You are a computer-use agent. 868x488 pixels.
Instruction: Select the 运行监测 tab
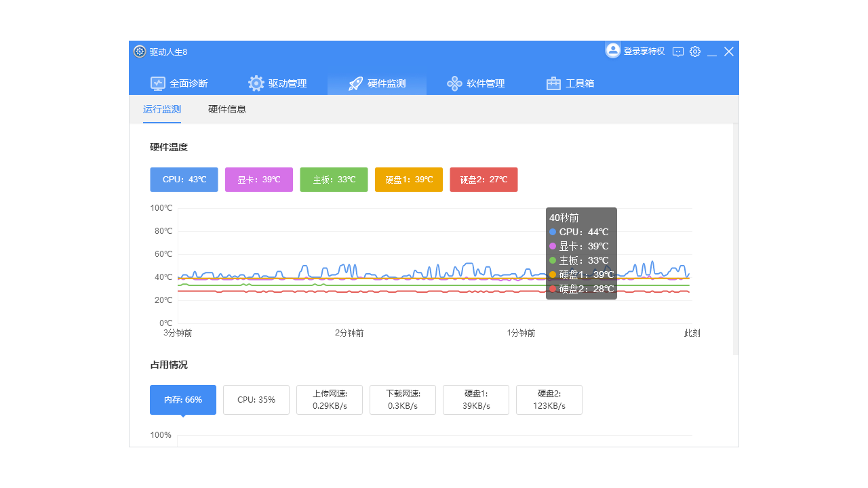[161, 108]
